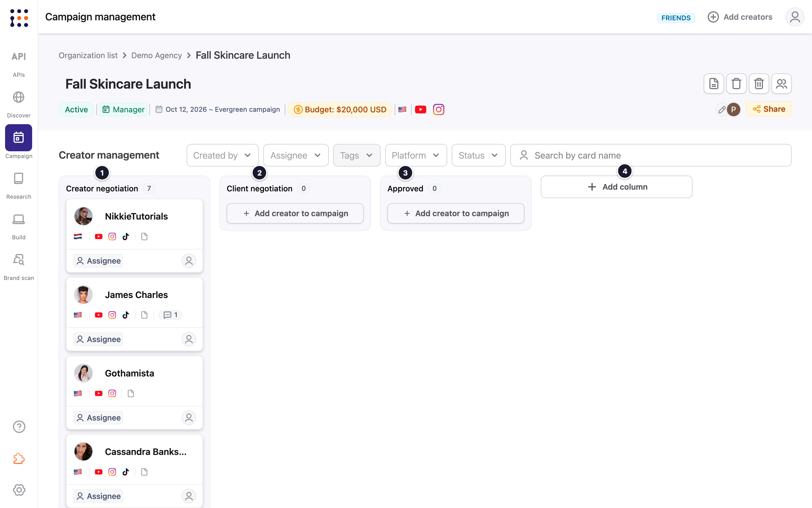
Task: Open the Tags filter dropdown
Action: click(x=357, y=155)
